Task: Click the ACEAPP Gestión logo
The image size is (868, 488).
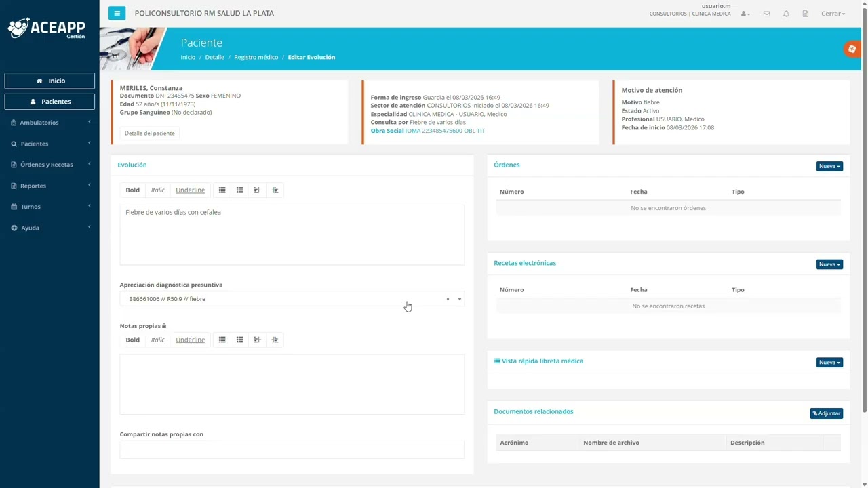Action: 47,28
